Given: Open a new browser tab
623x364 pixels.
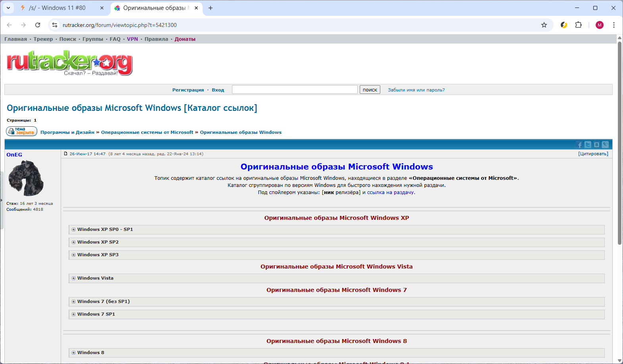Looking at the screenshot, I should [211, 8].
